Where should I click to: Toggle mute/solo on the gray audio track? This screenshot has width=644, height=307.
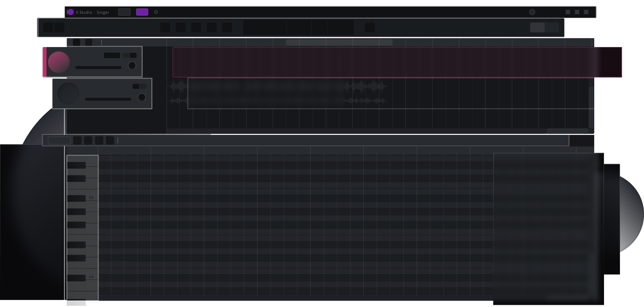click(139, 86)
